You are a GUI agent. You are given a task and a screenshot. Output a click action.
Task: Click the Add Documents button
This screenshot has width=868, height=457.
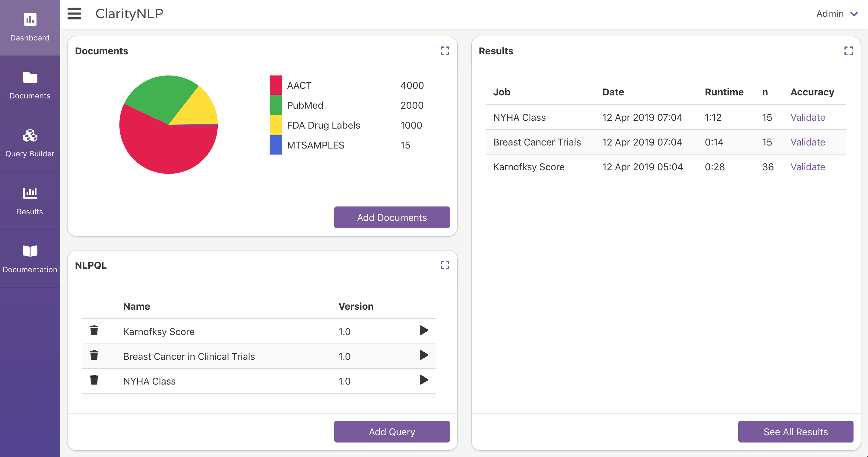click(x=391, y=218)
